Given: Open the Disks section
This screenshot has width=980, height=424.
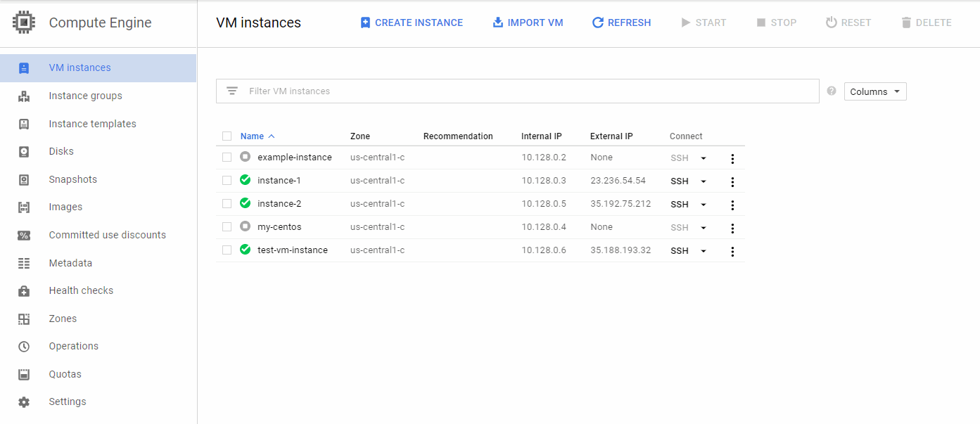Looking at the screenshot, I should point(62,150).
